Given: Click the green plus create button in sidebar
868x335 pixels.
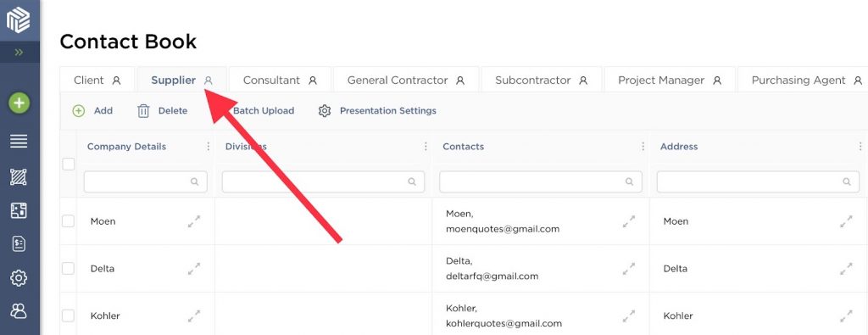Looking at the screenshot, I should pyautogui.click(x=19, y=103).
